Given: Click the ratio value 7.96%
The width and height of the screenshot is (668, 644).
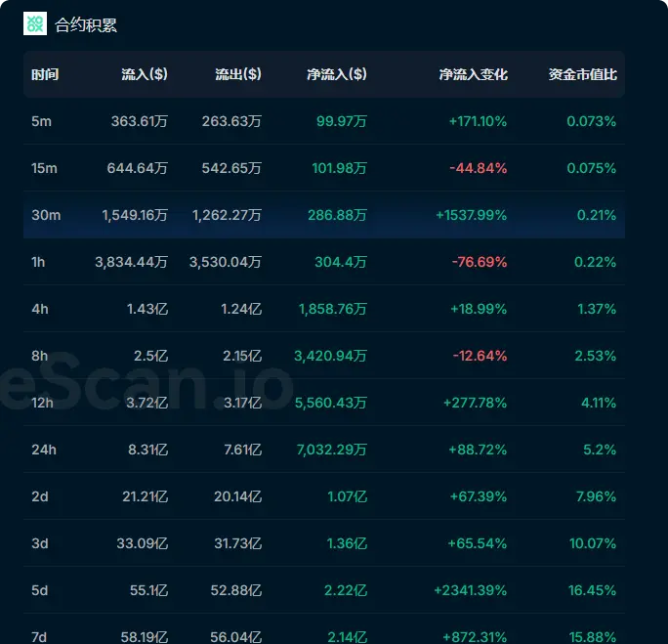Looking at the screenshot, I should (596, 496).
